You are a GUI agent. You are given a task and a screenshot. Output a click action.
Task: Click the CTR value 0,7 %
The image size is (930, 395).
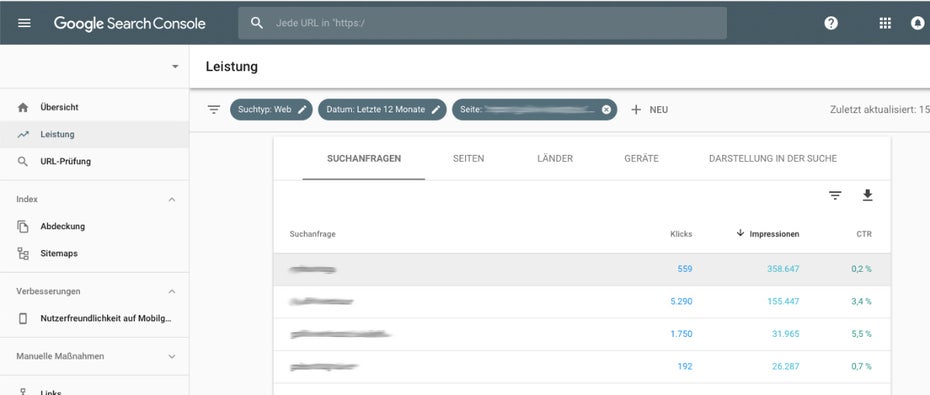861,367
